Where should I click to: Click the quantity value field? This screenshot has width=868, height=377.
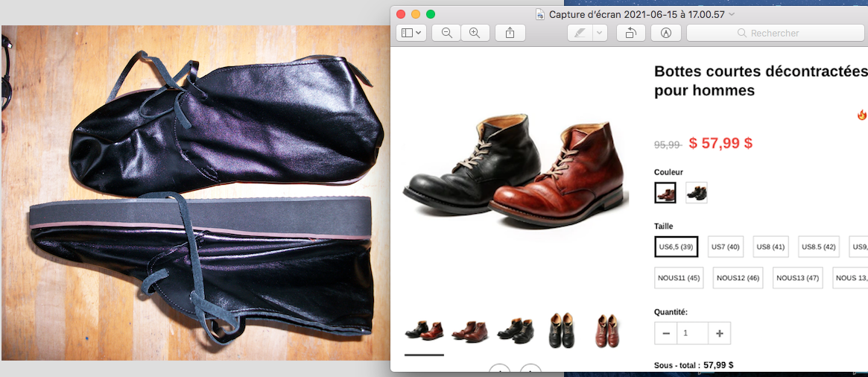pyautogui.click(x=692, y=333)
